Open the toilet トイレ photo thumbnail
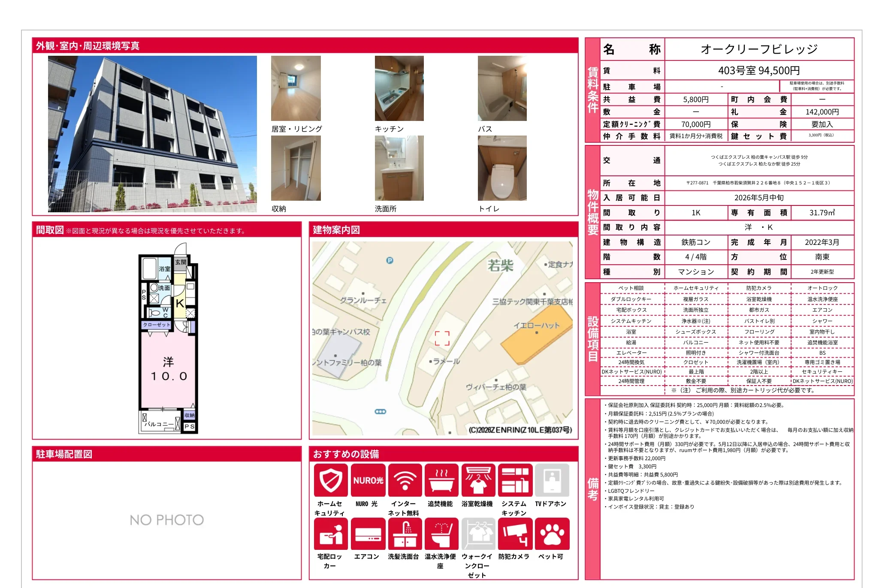 [x=502, y=168]
